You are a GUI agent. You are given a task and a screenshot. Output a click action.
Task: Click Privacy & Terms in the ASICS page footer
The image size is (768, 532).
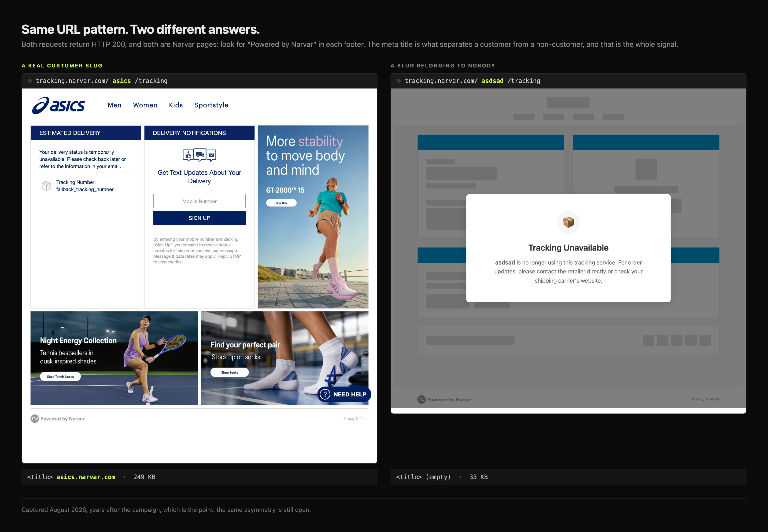[x=356, y=419]
